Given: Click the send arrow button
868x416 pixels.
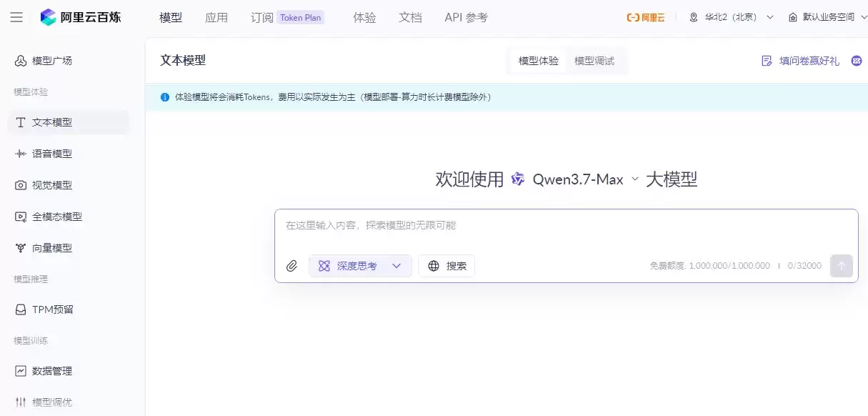Looking at the screenshot, I should [841, 266].
